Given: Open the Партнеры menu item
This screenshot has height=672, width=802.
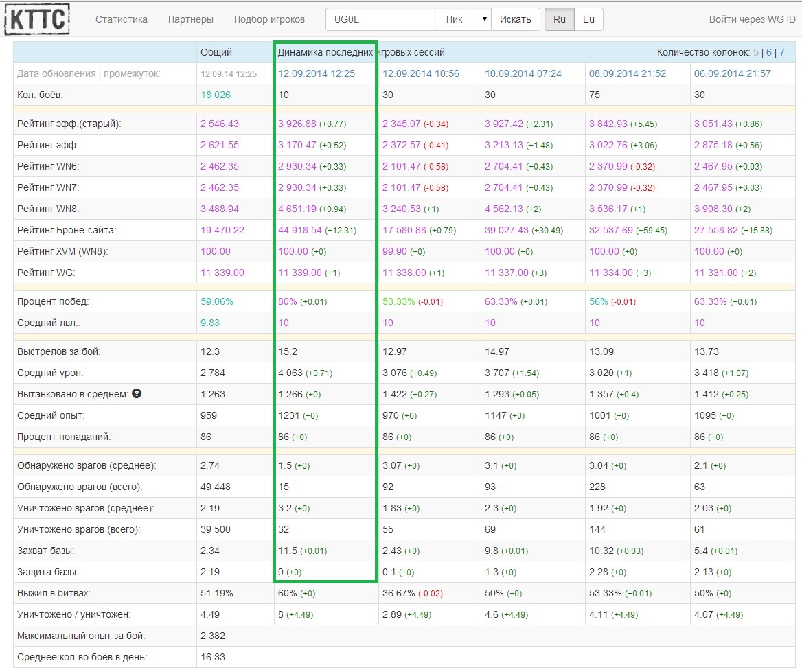Looking at the screenshot, I should 191,19.
